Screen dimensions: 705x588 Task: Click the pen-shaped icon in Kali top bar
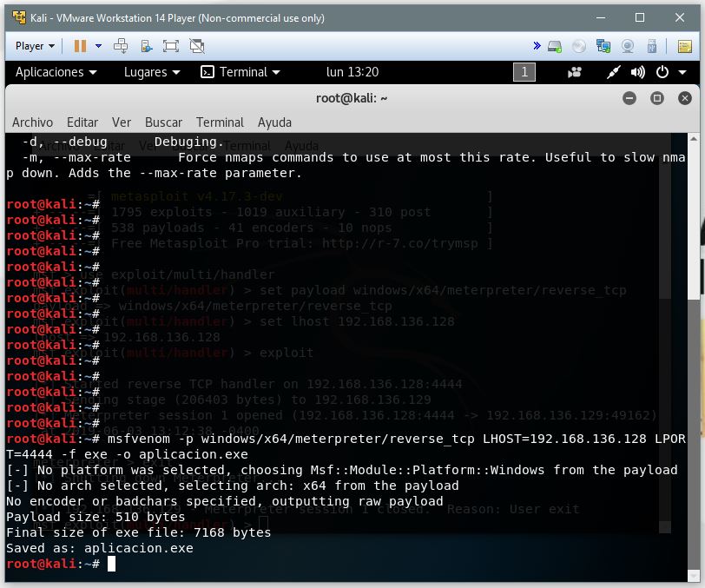pyautogui.click(x=613, y=72)
